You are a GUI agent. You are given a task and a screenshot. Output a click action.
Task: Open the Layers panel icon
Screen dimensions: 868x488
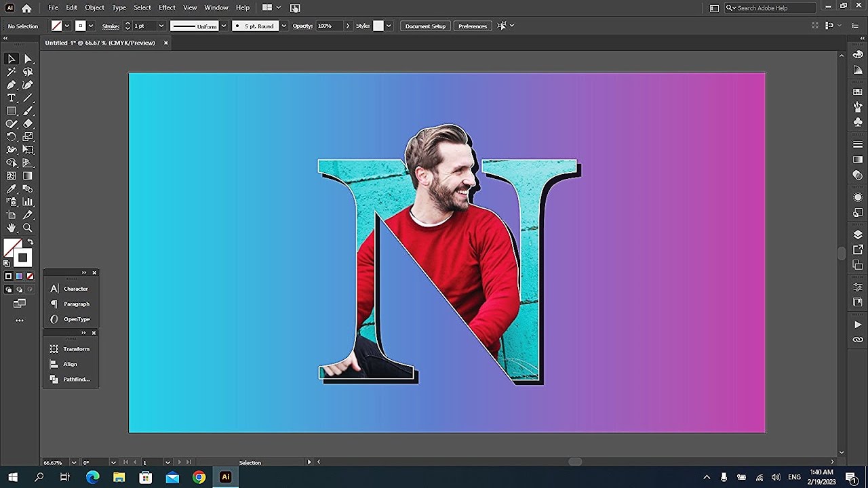click(858, 235)
